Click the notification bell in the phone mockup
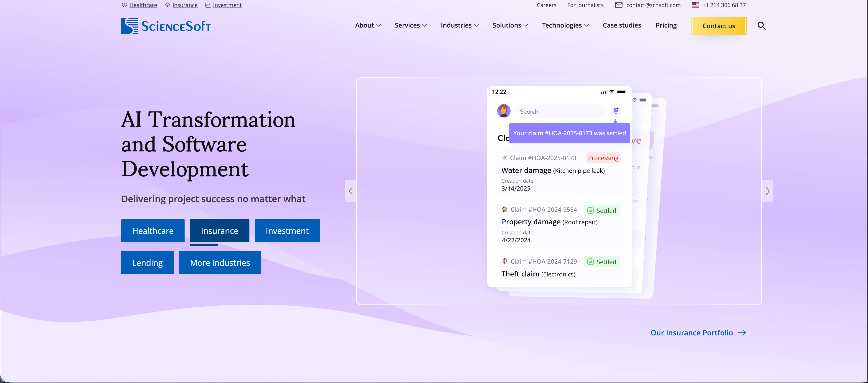 pos(616,111)
